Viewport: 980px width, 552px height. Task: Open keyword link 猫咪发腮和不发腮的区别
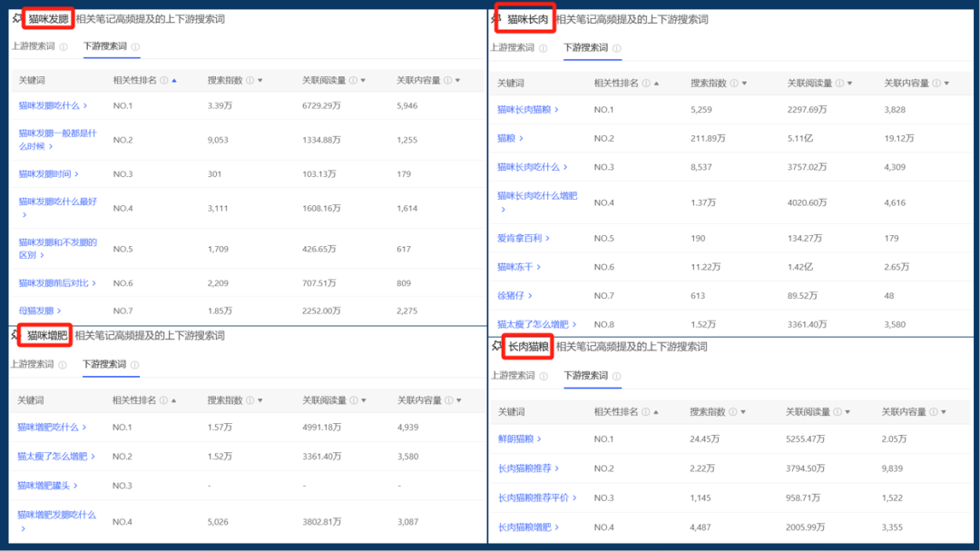coord(57,249)
